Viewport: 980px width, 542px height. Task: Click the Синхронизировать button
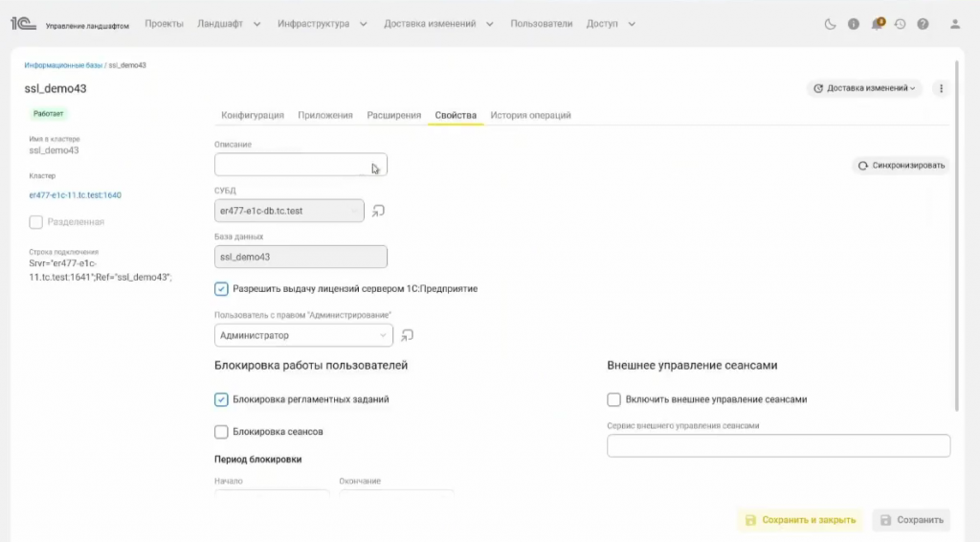[x=901, y=165]
